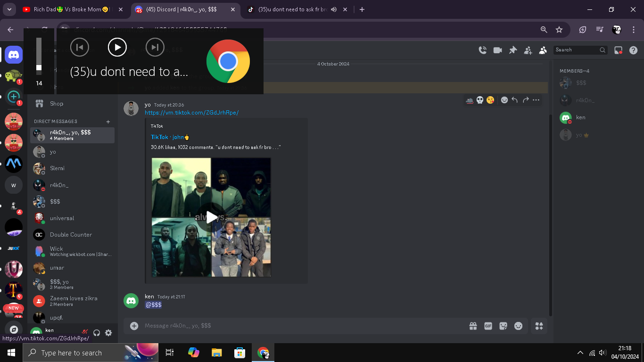This screenshot has height=362, width=644.
Task: Forward yo's TikTok message
Action: point(526,100)
